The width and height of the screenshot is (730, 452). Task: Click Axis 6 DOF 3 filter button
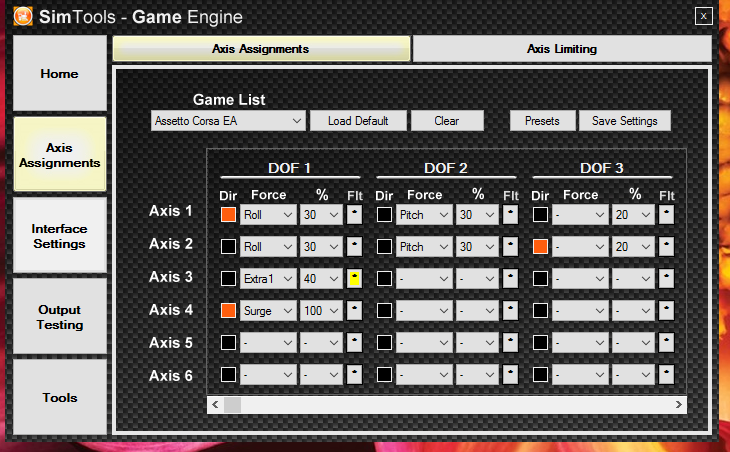click(666, 375)
